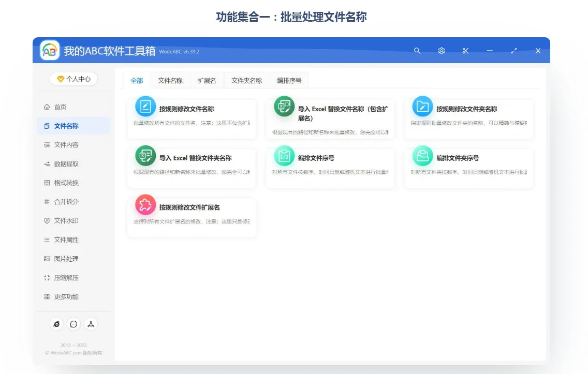
Task: Open the 按规则修改文件夹名称 tool icon
Action: tap(422, 107)
